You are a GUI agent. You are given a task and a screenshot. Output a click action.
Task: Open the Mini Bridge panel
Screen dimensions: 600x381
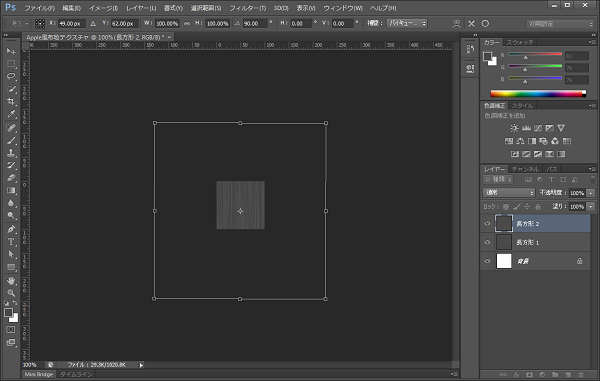(x=39, y=374)
